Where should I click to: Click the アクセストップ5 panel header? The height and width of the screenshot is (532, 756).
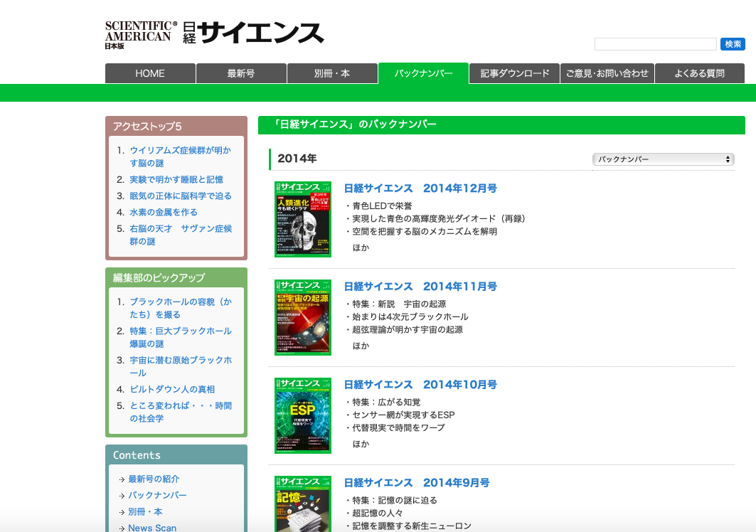coord(176,127)
